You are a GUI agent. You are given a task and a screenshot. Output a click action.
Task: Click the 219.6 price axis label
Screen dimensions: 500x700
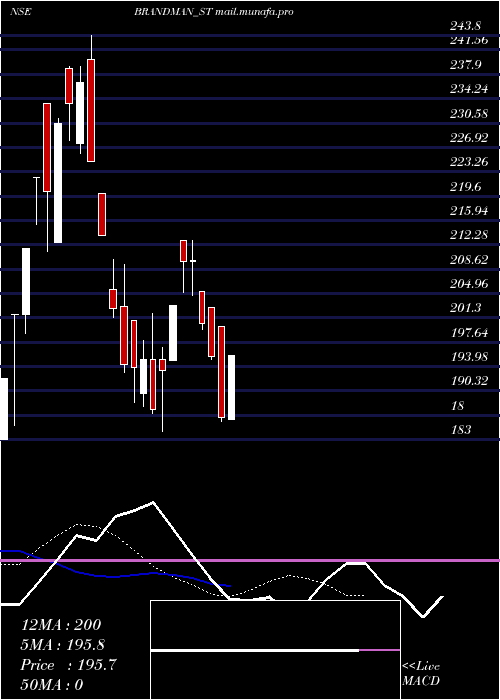click(x=466, y=187)
